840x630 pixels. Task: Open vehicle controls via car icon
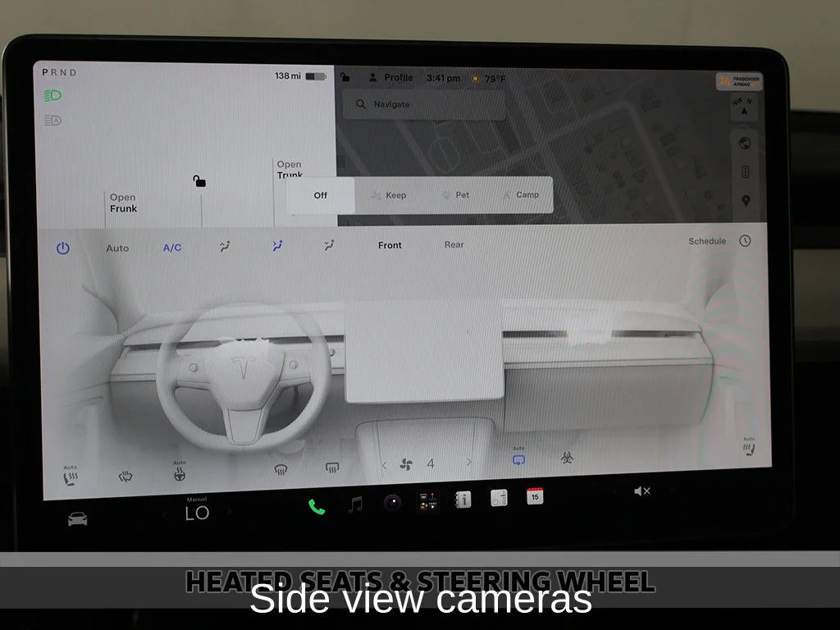[78, 518]
